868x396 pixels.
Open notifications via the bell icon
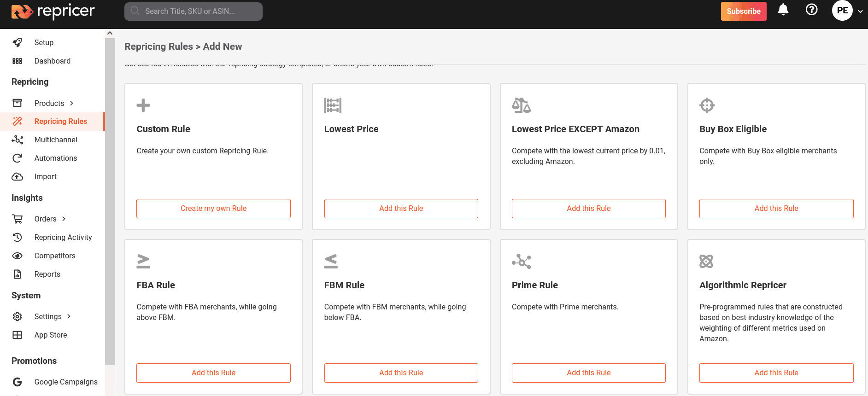tap(784, 10)
